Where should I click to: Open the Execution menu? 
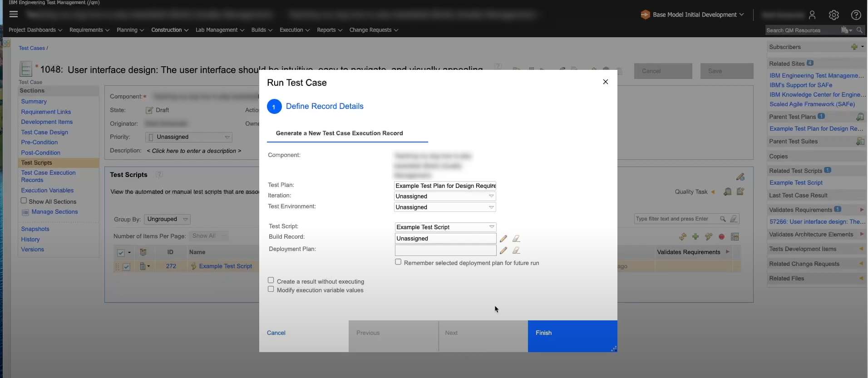point(294,30)
